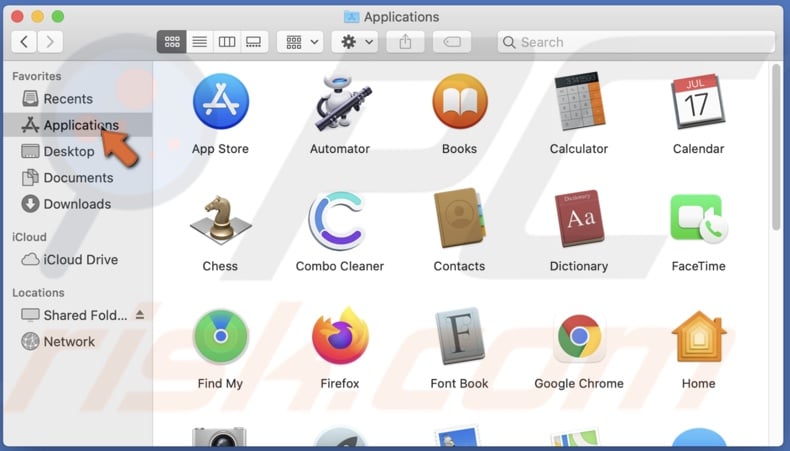Open the App Store application icon
The height and width of the screenshot is (451, 790).
point(220,102)
